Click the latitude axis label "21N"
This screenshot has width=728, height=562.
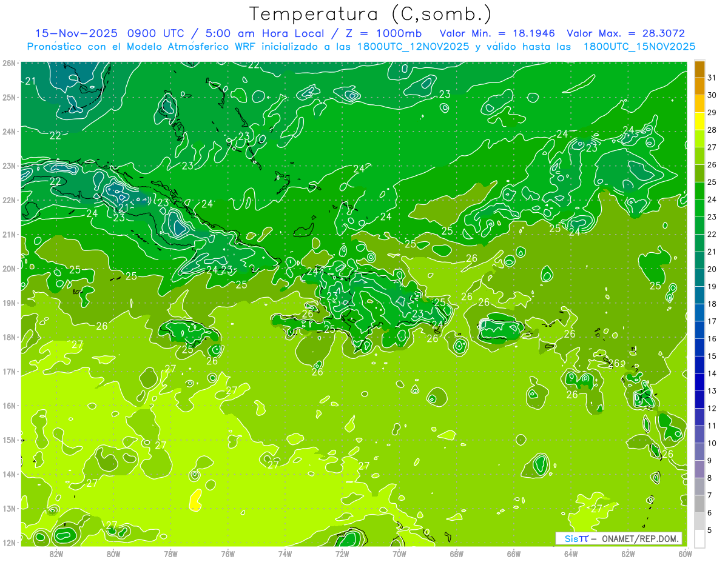pyautogui.click(x=9, y=235)
